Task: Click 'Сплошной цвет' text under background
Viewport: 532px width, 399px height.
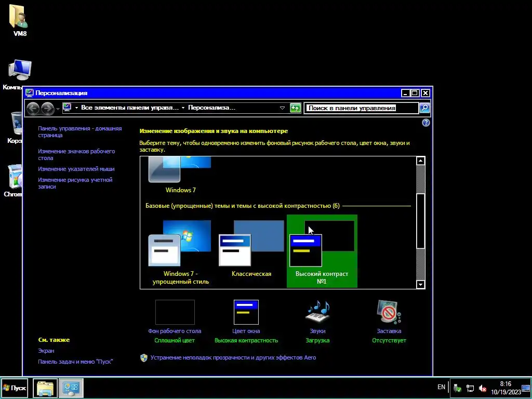Action: tap(175, 340)
